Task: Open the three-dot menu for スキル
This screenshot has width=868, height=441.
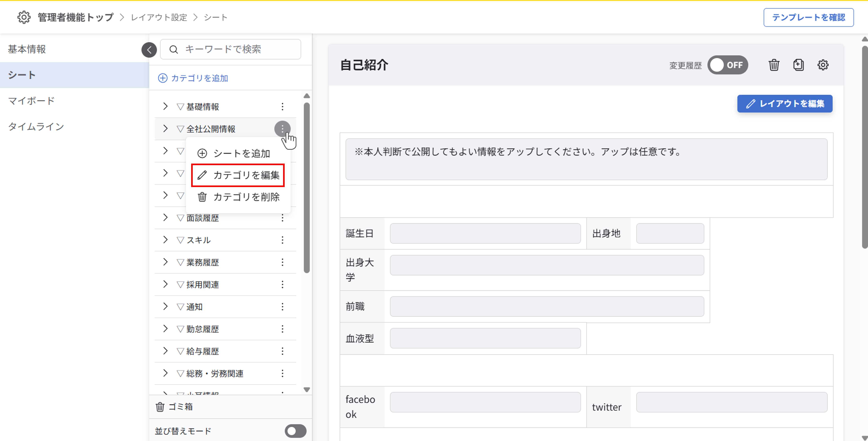Action: (x=282, y=240)
